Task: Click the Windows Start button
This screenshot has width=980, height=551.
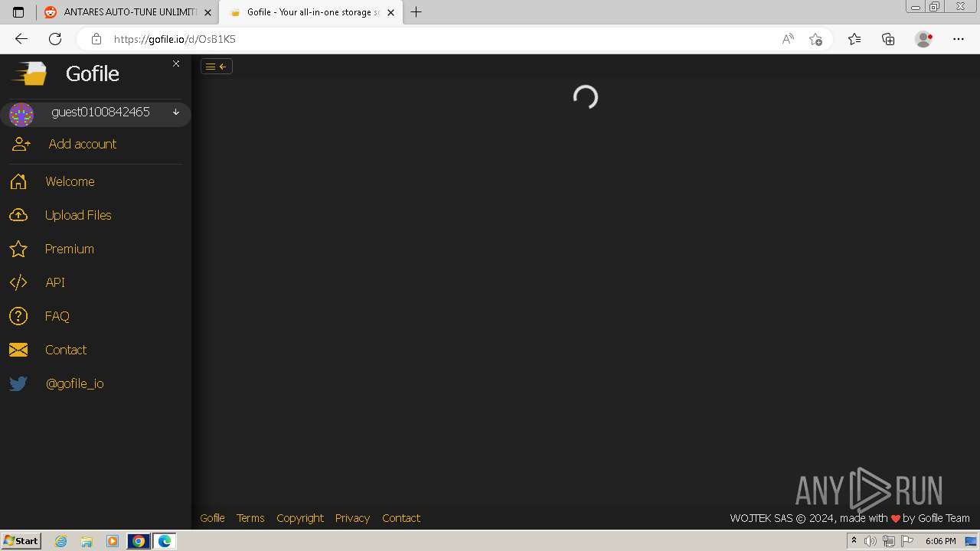Action: (21, 541)
